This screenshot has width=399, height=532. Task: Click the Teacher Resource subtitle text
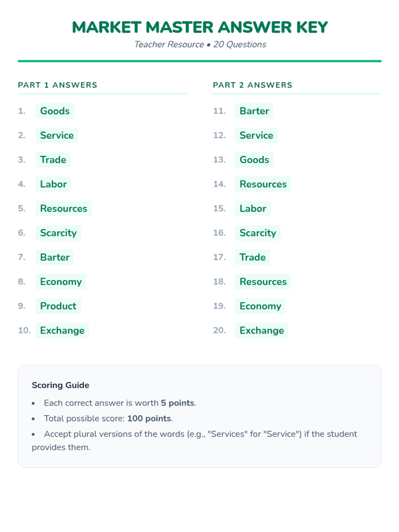pyautogui.click(x=199, y=45)
